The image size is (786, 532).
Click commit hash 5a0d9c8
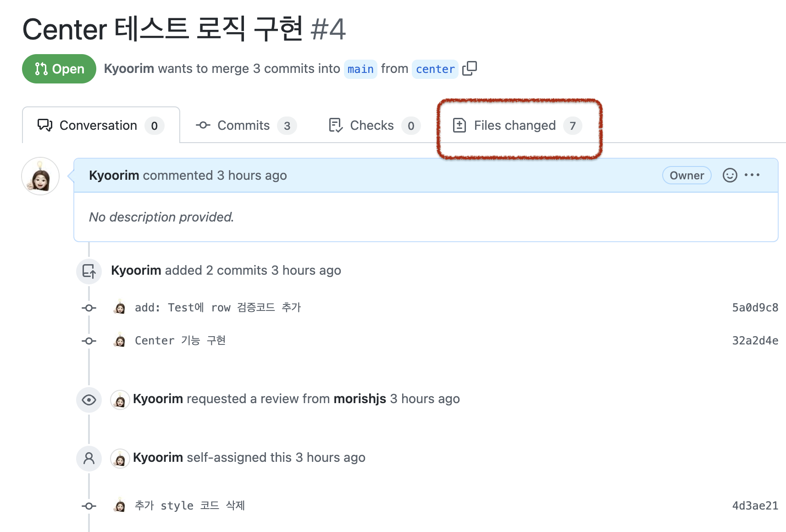click(x=755, y=307)
